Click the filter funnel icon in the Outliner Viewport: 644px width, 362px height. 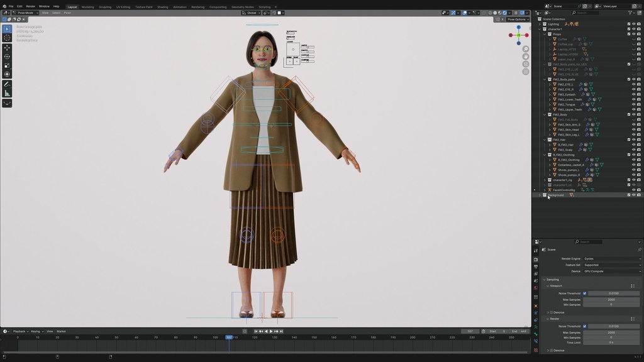coord(630,12)
